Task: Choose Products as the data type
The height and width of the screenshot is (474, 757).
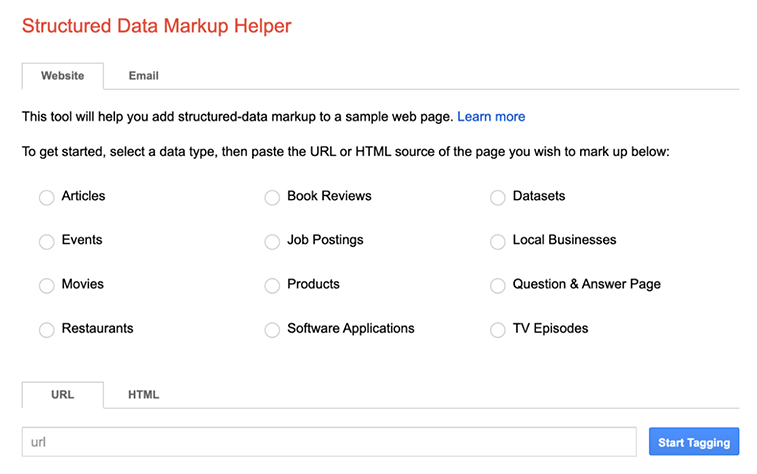Action: [272, 286]
